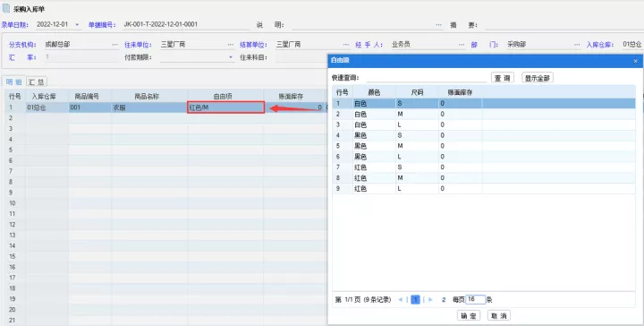Click the 商品编号 cell showing 001
Viewport: 644px width, 326px height.
point(90,107)
